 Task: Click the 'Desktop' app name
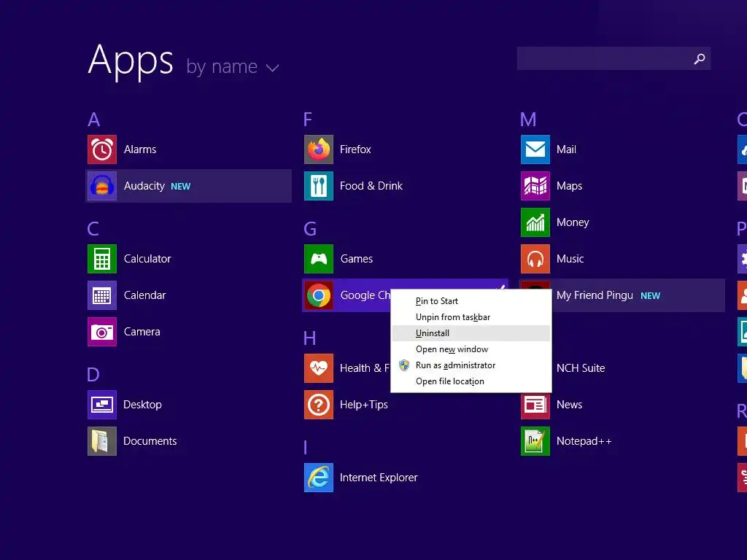coord(142,405)
